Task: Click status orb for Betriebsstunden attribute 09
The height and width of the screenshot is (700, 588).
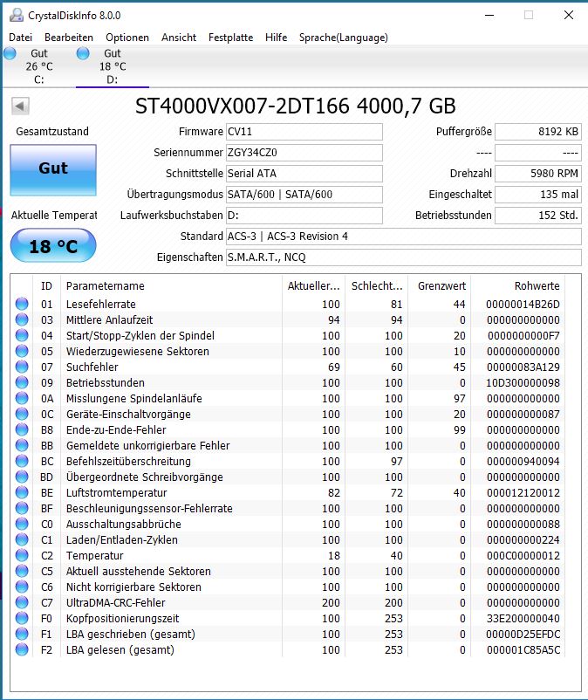Action: 22,382
